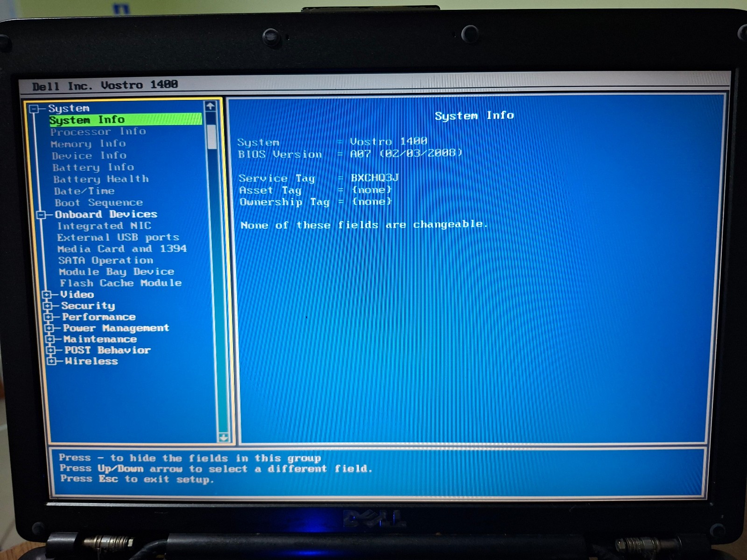Collapse the System tree group

tap(34, 109)
